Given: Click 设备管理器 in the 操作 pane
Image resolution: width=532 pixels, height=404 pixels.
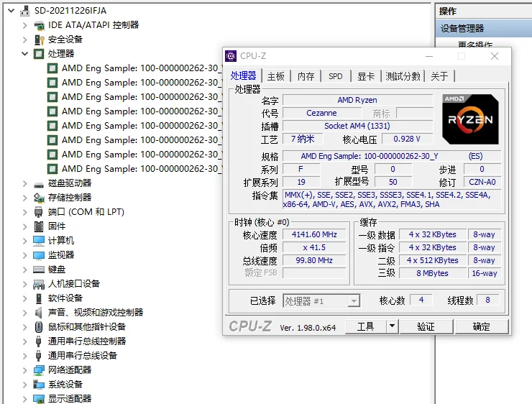Looking at the screenshot, I should click(462, 29).
